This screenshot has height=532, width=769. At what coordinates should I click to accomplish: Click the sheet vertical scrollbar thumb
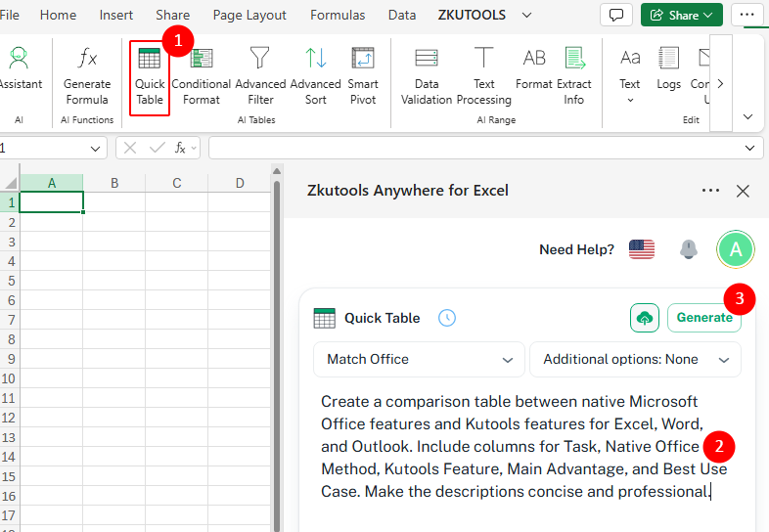(x=277, y=356)
